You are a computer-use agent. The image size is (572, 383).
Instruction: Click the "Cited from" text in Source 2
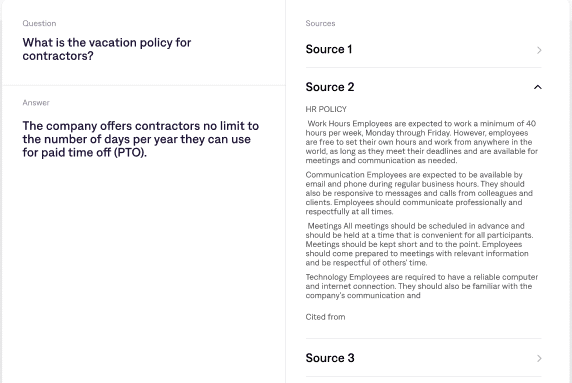[325, 317]
